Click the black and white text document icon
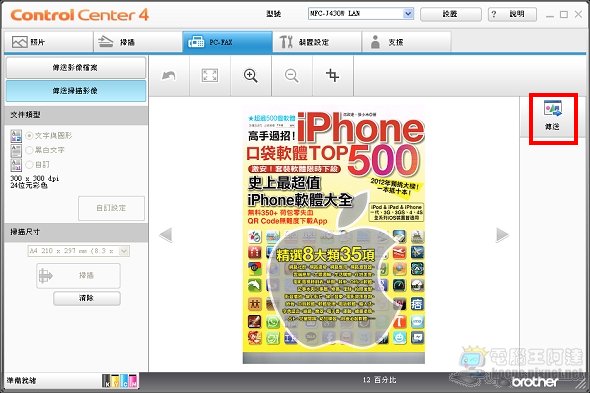The width and height of the screenshot is (590, 393). click(x=16, y=151)
